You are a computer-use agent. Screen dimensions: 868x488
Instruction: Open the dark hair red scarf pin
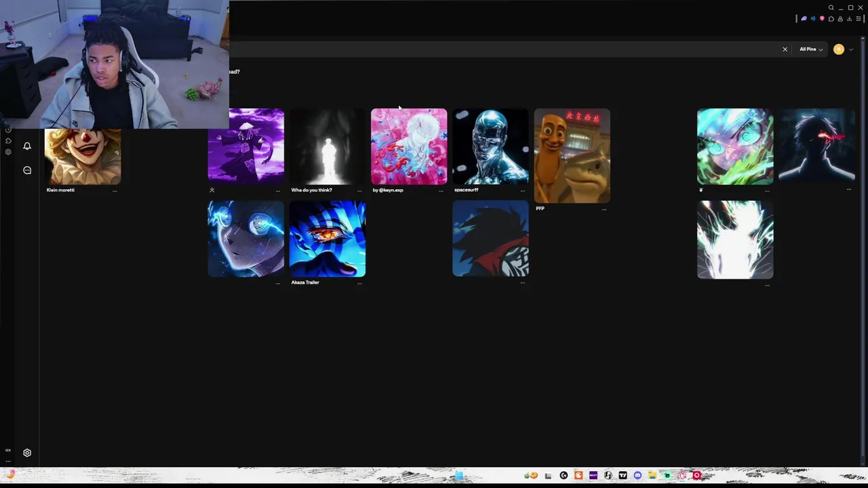point(490,239)
